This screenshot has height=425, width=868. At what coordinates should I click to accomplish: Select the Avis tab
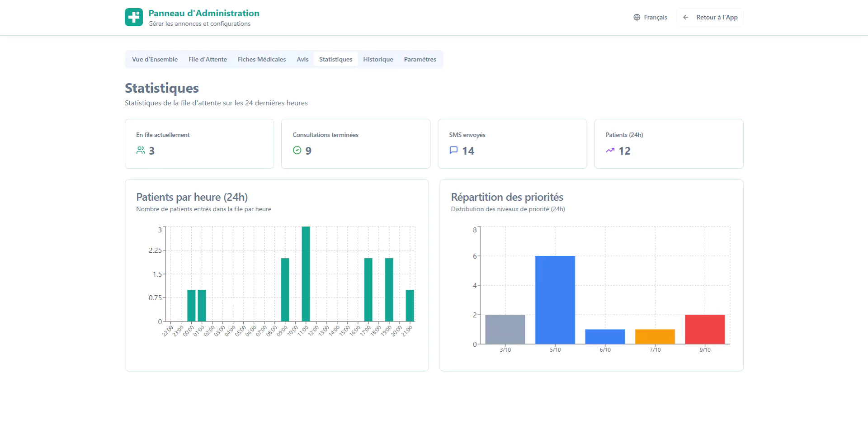click(302, 59)
